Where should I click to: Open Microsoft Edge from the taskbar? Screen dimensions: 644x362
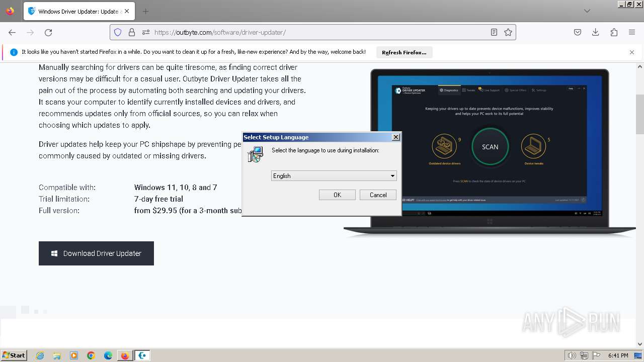coord(108,355)
